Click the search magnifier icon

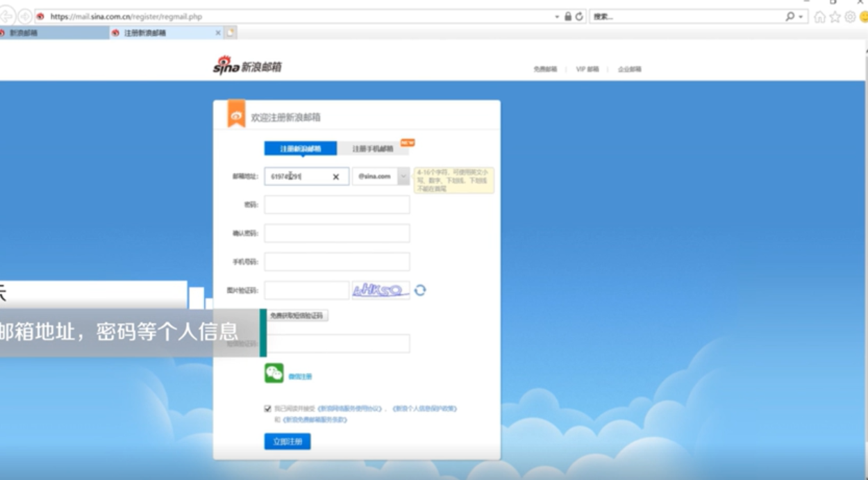790,16
